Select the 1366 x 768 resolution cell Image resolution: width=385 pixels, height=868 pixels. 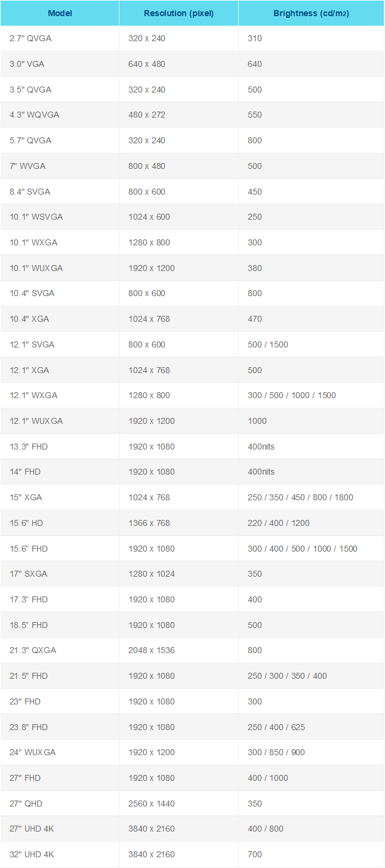pyautogui.click(x=178, y=523)
